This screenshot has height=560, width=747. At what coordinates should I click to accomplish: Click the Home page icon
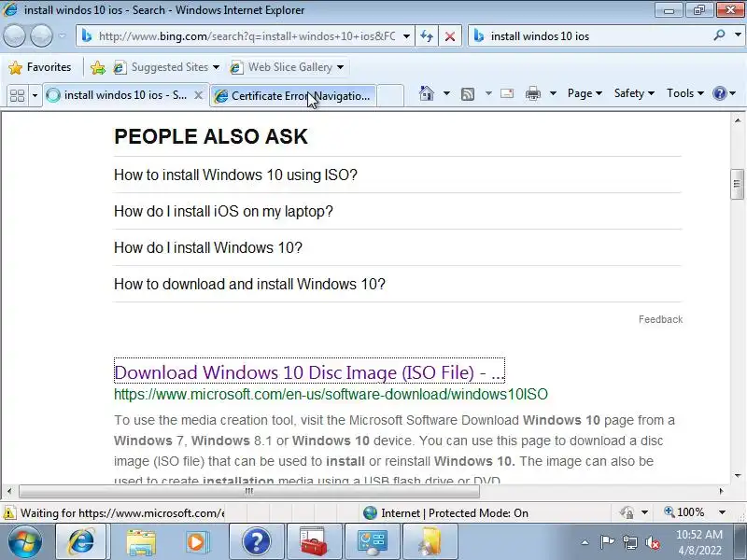(x=427, y=93)
